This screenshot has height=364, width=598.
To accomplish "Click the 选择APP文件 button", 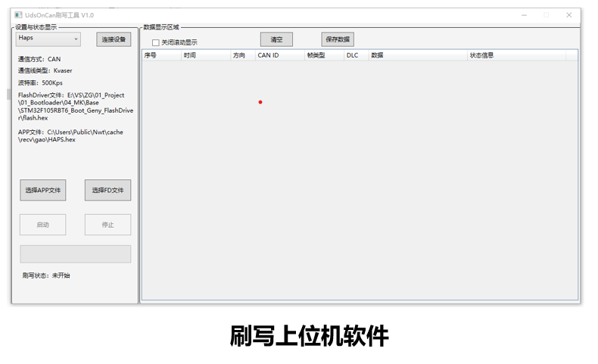I will 42,190.
